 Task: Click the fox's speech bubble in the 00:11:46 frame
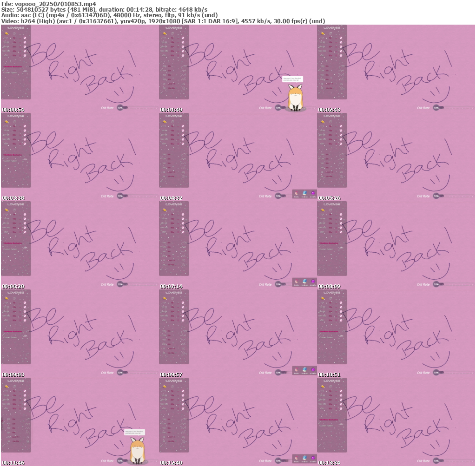pos(135,433)
